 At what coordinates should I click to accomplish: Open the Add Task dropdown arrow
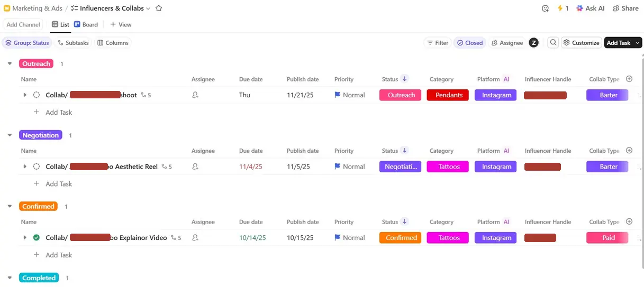[638, 43]
